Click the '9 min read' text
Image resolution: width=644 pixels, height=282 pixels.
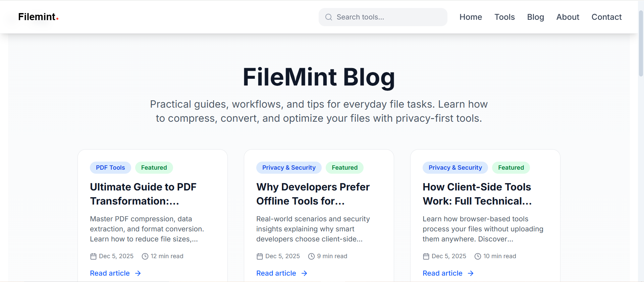(x=332, y=256)
